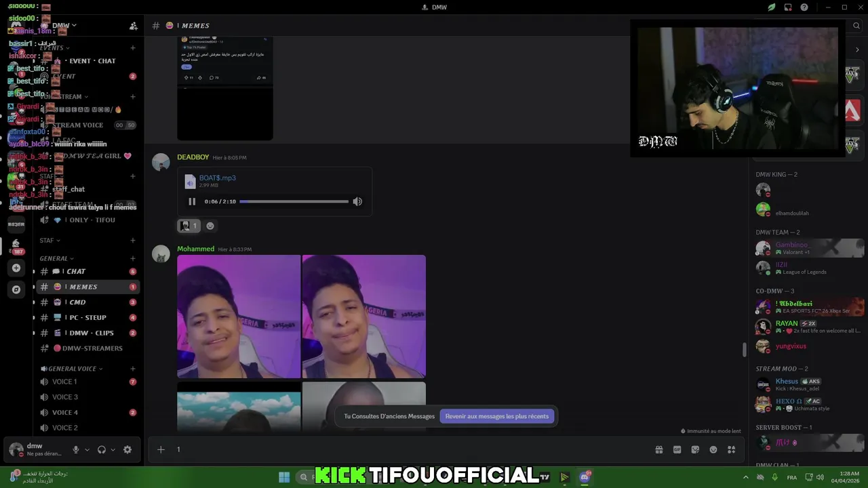
Task: Toggle microphone mute in user panel
Action: pyautogui.click(x=76, y=449)
